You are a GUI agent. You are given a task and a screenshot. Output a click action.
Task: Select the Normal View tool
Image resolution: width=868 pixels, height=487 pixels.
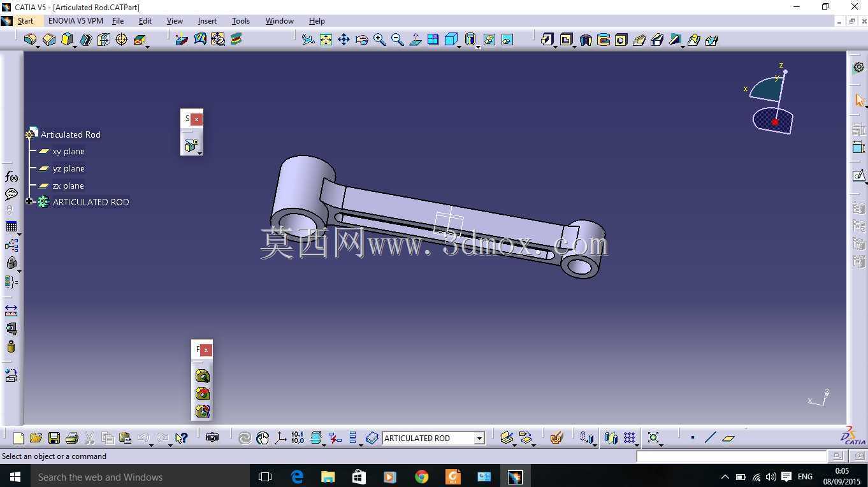coord(415,40)
